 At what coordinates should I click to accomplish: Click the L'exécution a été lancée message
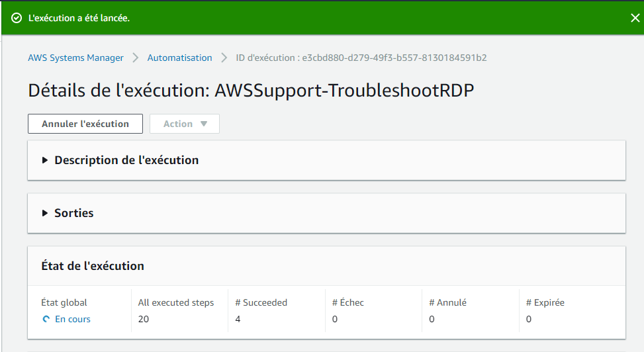[x=79, y=18]
